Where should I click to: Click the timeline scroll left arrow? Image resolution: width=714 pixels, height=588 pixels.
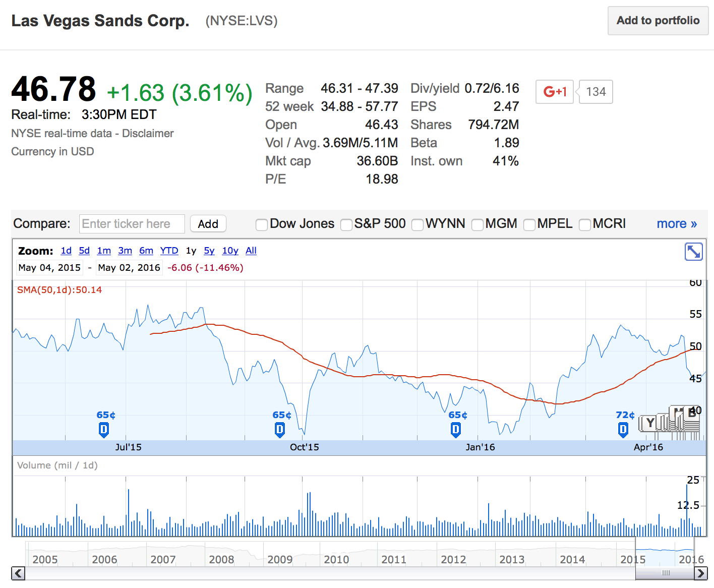[18, 573]
